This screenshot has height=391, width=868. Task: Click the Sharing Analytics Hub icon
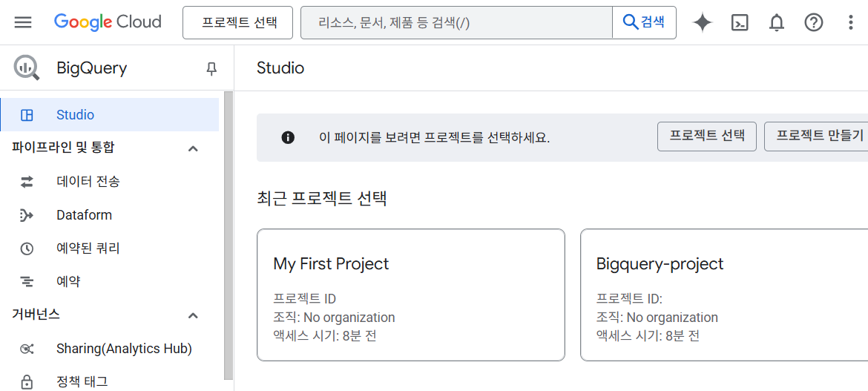pyautogui.click(x=27, y=349)
